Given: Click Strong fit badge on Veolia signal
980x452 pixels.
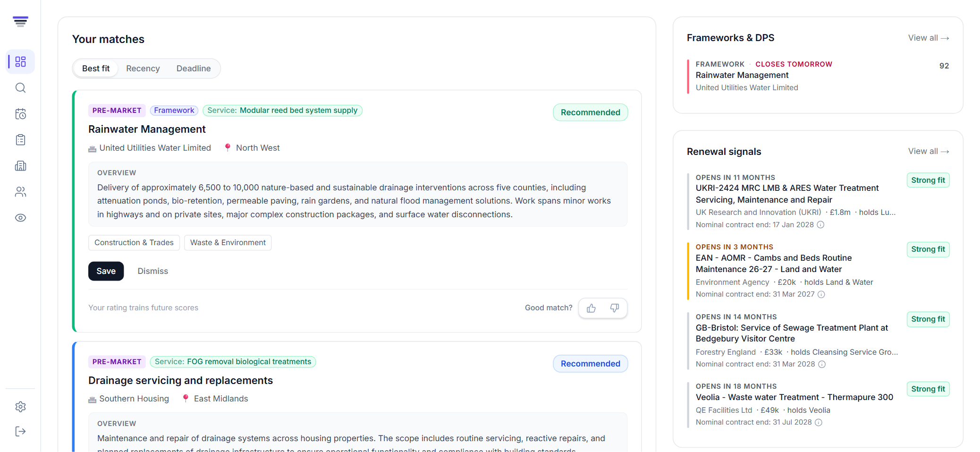Looking at the screenshot, I should pyautogui.click(x=928, y=389).
